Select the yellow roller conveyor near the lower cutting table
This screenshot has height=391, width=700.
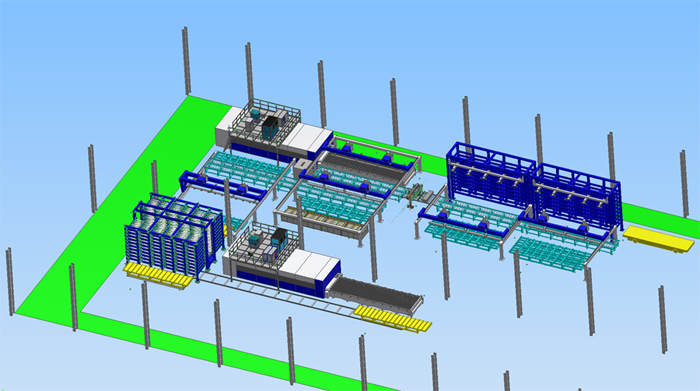point(393,317)
